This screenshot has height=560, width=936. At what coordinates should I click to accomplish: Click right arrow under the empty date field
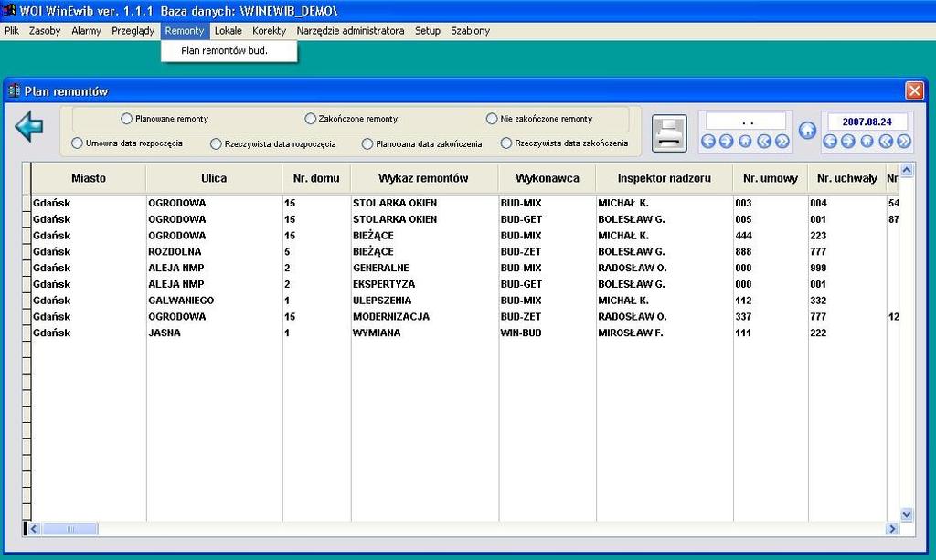click(727, 142)
